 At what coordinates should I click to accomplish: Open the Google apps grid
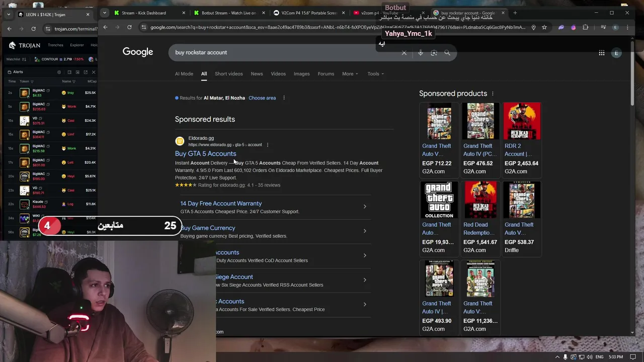point(601,53)
